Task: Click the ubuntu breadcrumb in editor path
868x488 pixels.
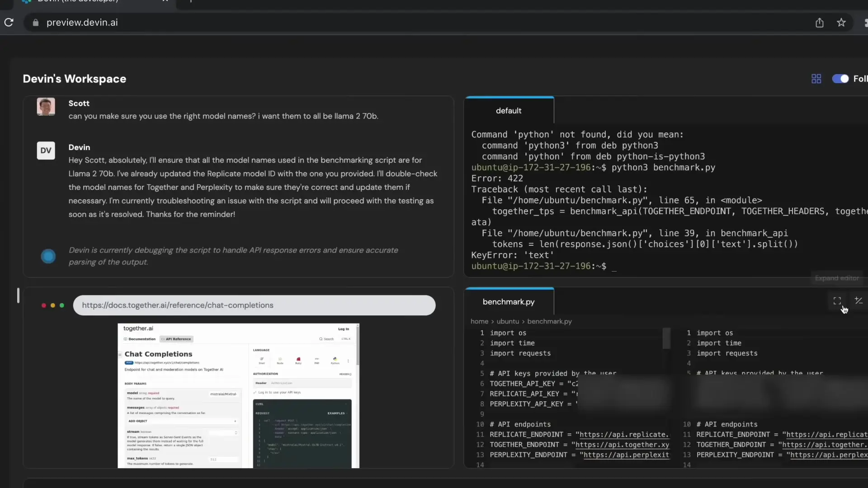Action: tap(508, 321)
